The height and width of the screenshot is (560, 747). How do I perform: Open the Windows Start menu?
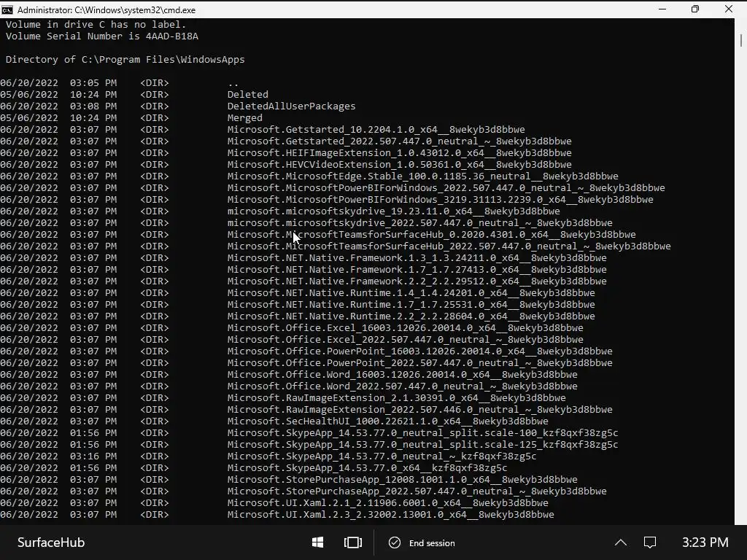click(x=318, y=542)
